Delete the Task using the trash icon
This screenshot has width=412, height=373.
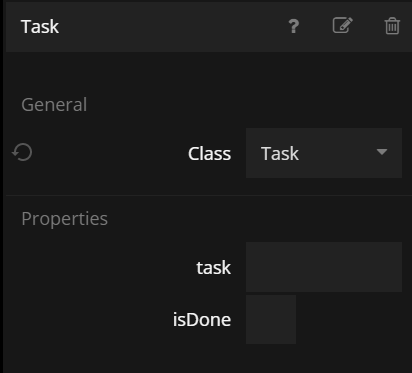(x=392, y=26)
